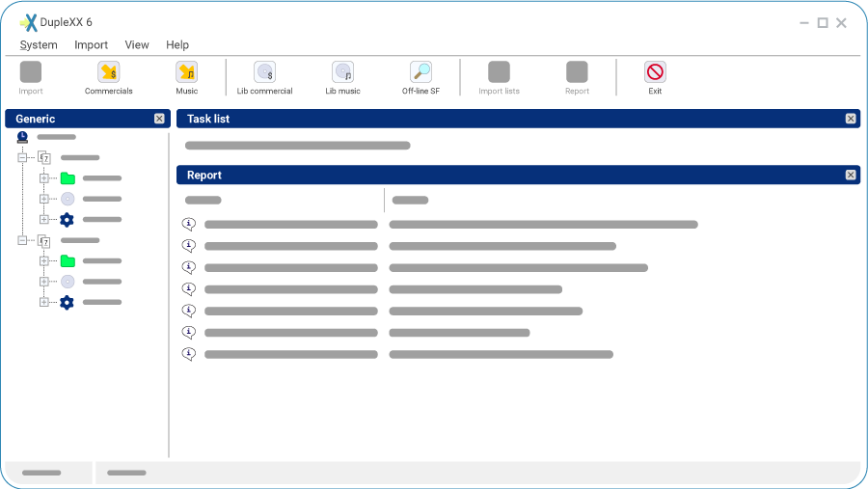Select the blue gear icon in upper group
Image resolution: width=868 pixels, height=489 pixels.
coord(67,220)
